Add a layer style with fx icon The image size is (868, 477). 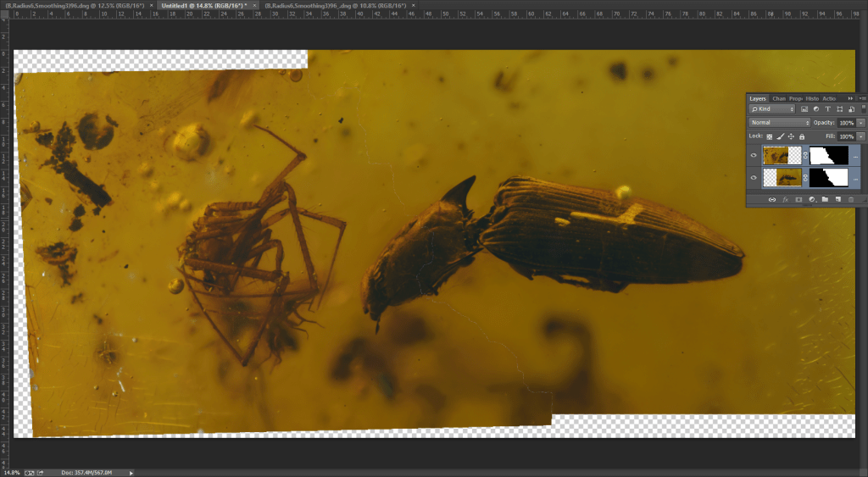click(x=785, y=200)
